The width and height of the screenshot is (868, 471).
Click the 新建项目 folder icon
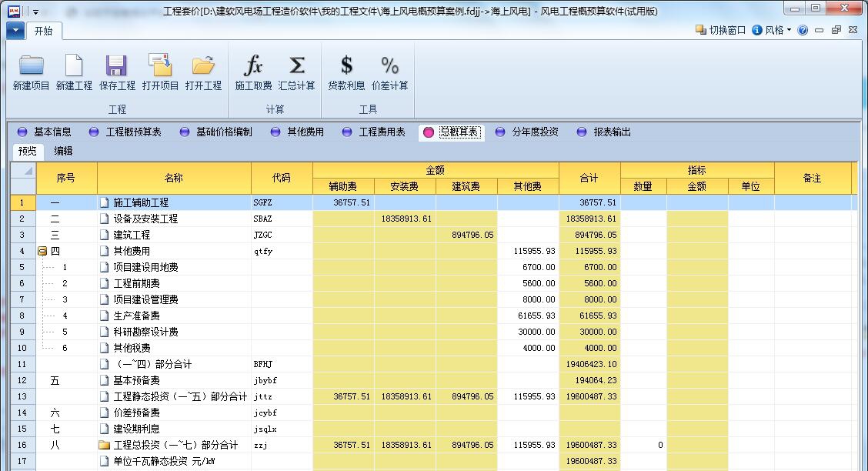coord(32,66)
